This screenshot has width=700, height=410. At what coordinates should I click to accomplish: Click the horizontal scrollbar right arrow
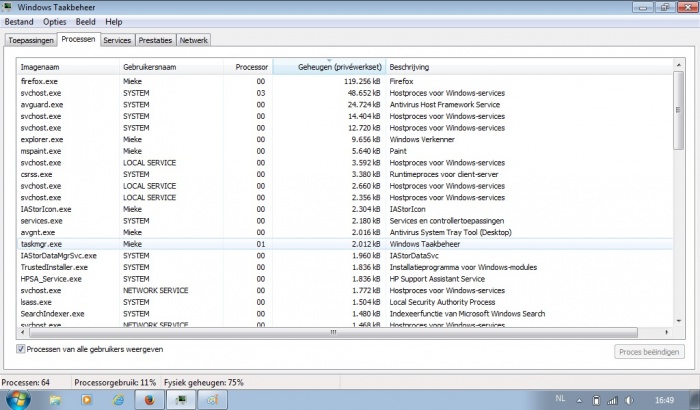tap(667, 332)
